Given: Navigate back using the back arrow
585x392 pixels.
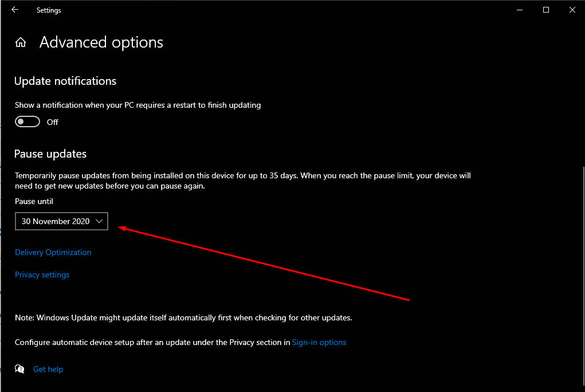Looking at the screenshot, I should coord(14,10).
